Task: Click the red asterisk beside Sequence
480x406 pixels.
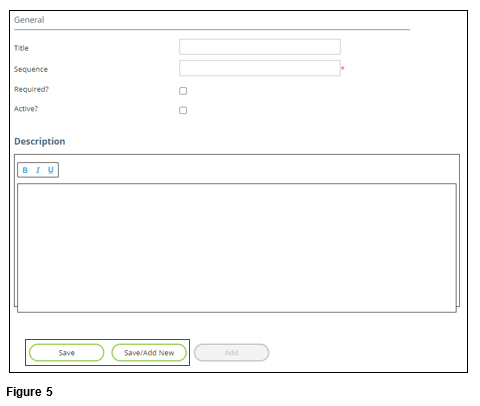Action: 343,68
